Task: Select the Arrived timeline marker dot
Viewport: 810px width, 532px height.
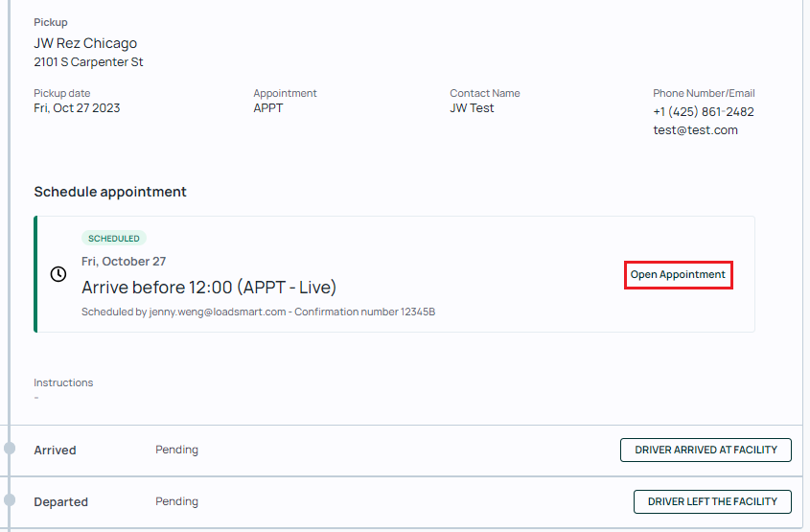Action: pos(10,449)
